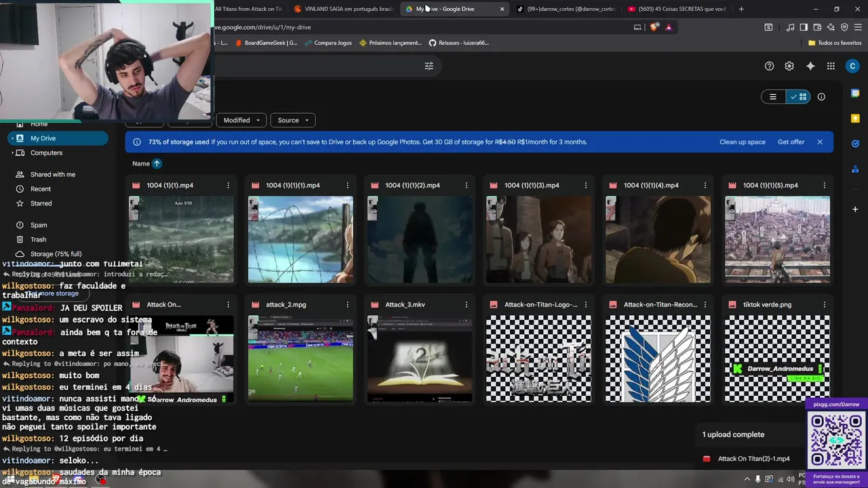Open Brave VPN shield icon
This screenshot has height=488, width=868.
[844, 27]
